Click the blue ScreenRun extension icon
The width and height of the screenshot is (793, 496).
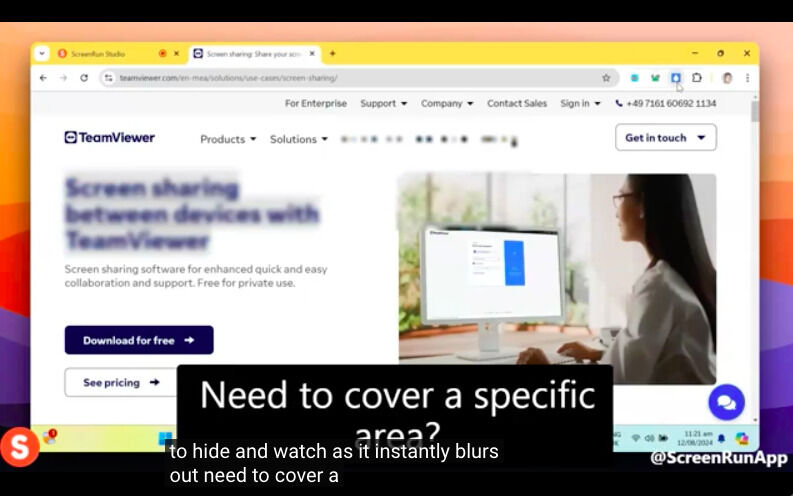coord(676,78)
